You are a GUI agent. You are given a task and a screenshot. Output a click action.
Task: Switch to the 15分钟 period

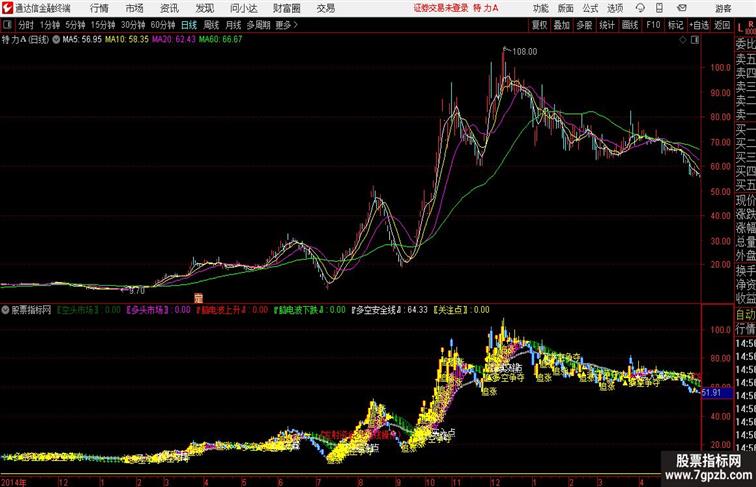103,25
